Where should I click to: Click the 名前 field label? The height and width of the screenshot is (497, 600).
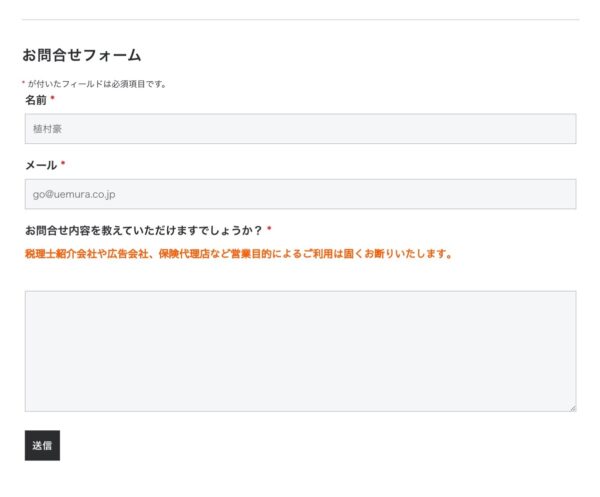(36, 100)
